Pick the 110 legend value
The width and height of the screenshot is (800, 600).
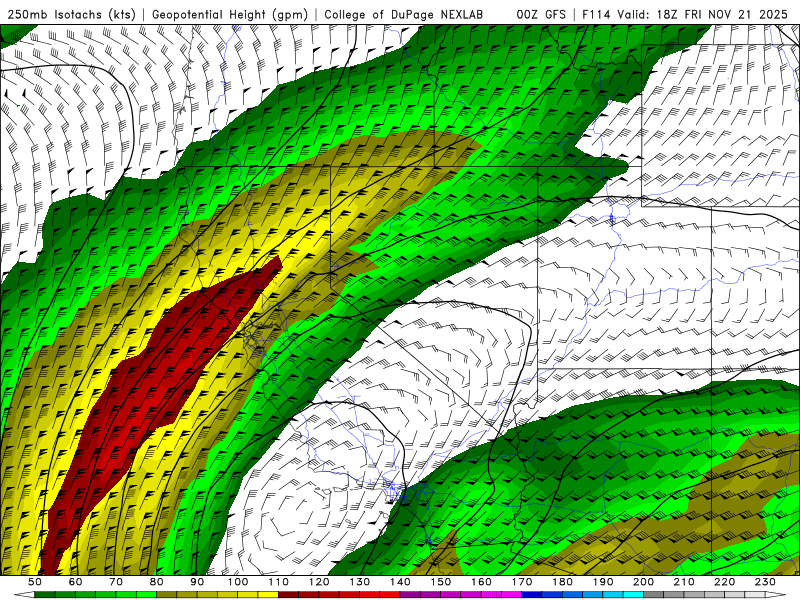279,582
